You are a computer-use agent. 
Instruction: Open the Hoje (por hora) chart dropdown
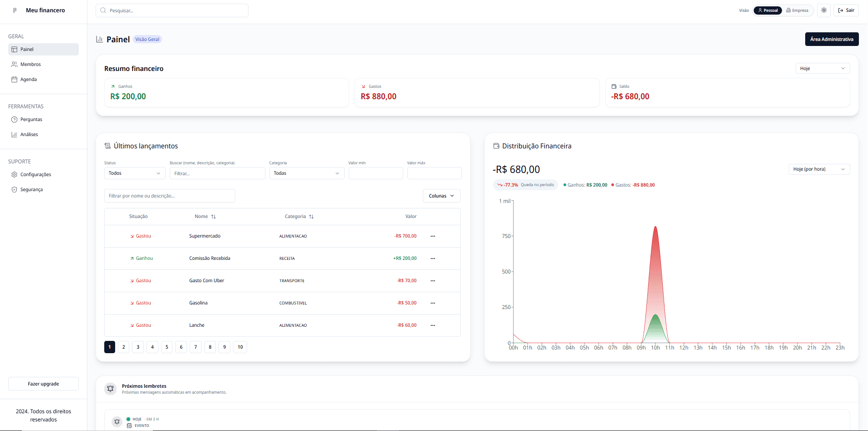818,169
